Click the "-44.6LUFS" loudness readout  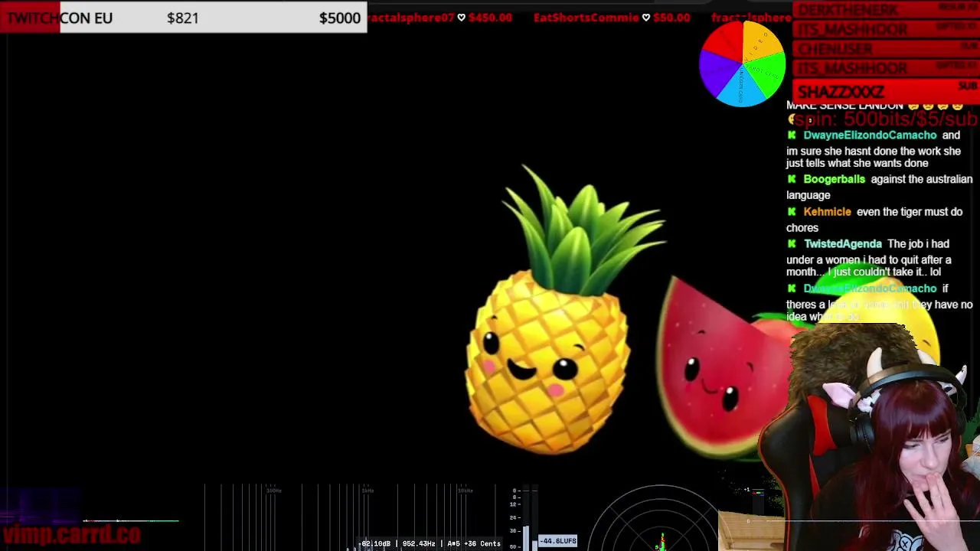(558, 541)
